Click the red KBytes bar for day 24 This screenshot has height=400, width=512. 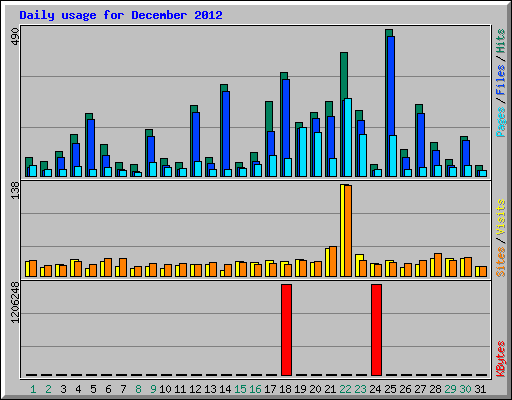coord(376,330)
